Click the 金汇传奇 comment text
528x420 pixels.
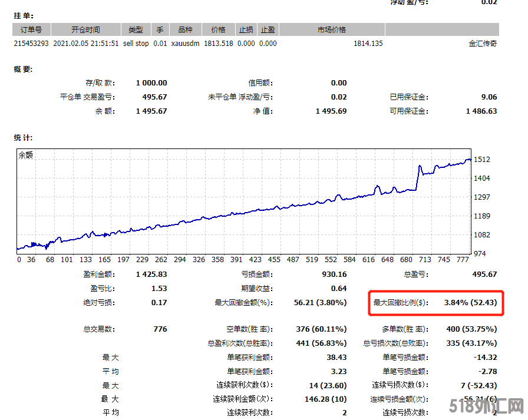(482, 44)
